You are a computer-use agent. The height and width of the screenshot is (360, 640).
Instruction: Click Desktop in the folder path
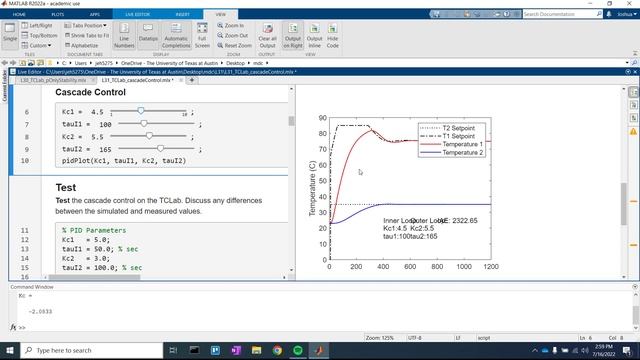pos(235,63)
